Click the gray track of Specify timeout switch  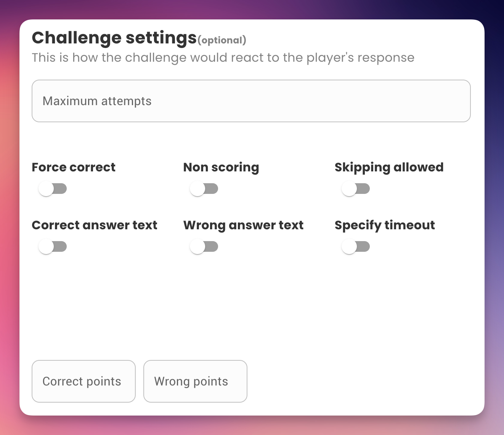(x=364, y=247)
